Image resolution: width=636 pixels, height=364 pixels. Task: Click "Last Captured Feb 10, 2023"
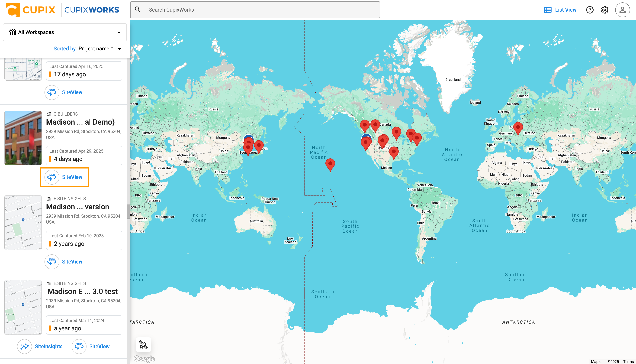click(x=76, y=236)
